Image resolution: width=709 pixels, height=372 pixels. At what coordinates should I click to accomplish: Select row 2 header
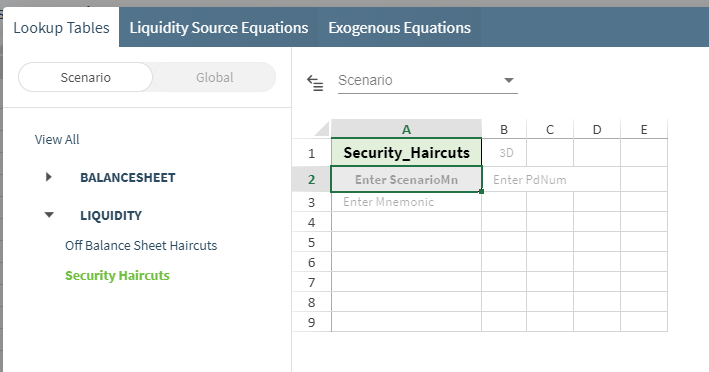click(x=312, y=179)
